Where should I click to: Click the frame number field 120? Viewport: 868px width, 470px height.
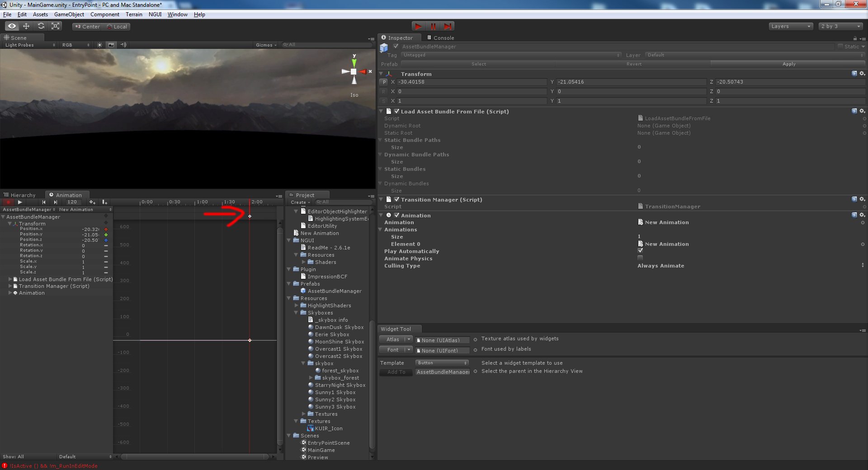coord(72,202)
